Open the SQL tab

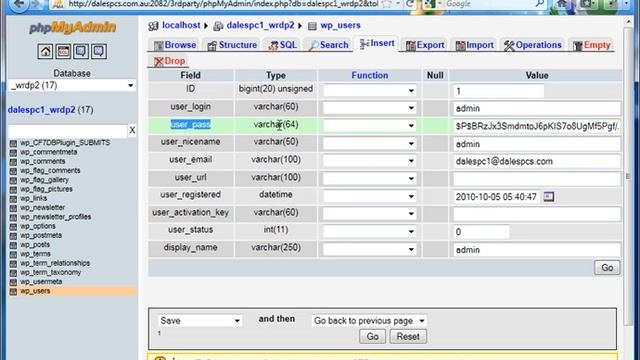pos(282,45)
